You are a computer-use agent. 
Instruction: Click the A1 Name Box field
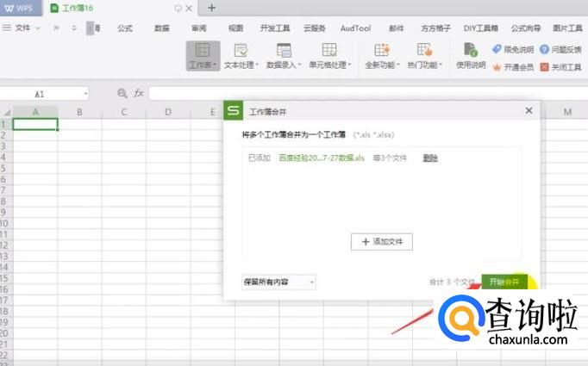click(40, 94)
